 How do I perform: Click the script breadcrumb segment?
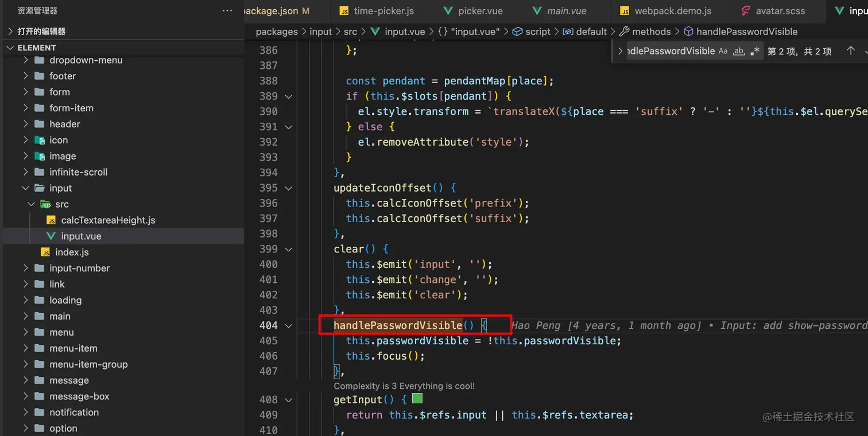pyautogui.click(x=532, y=32)
